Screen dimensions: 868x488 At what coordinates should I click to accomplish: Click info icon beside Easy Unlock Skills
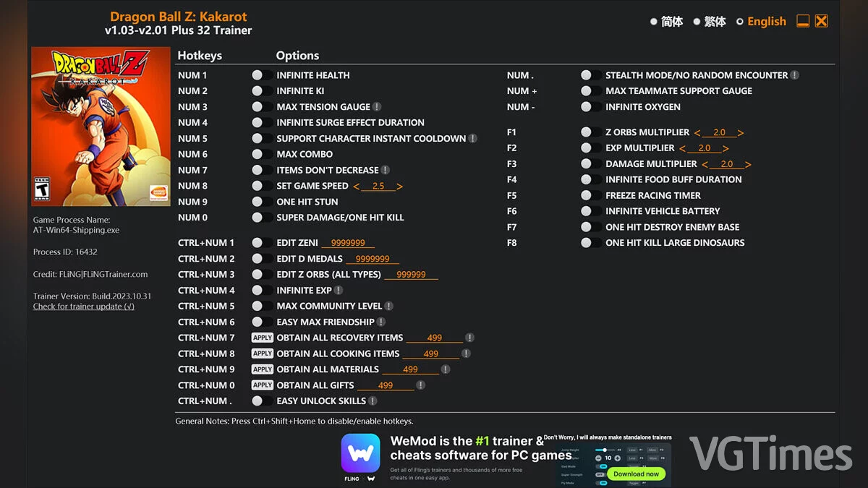[x=373, y=401]
